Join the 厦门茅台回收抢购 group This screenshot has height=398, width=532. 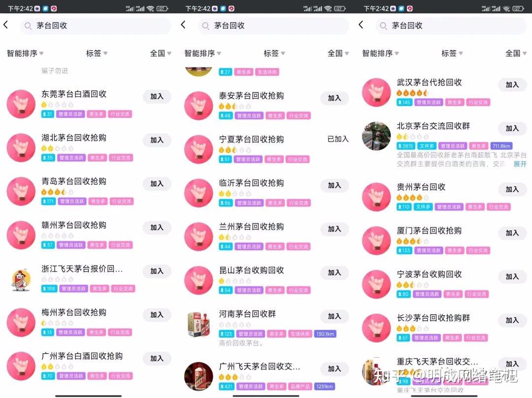coord(512,233)
